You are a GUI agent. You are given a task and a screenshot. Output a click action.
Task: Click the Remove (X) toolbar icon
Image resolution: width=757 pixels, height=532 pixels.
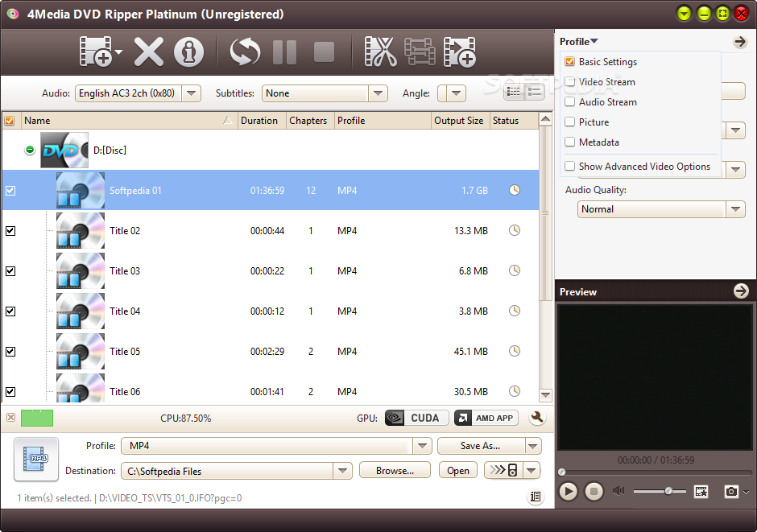[x=149, y=52]
